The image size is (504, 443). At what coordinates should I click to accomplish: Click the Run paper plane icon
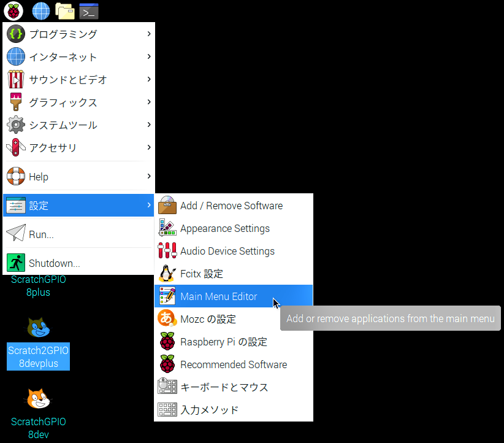click(16, 233)
